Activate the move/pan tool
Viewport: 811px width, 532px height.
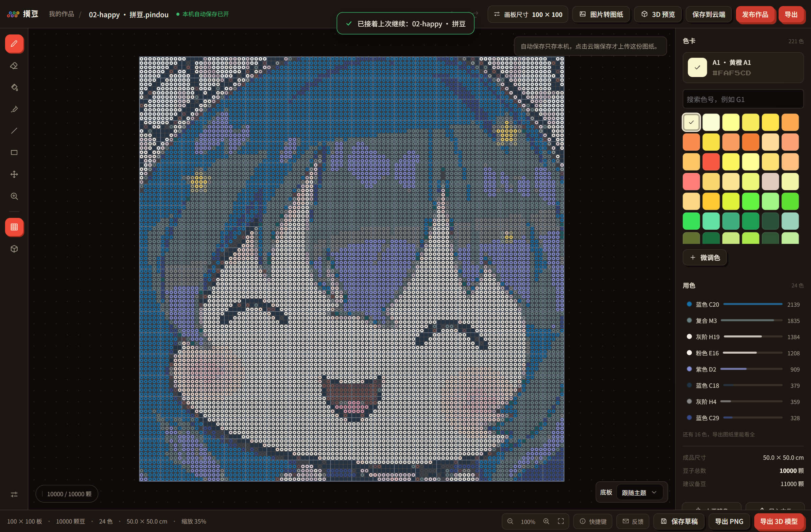tap(14, 174)
